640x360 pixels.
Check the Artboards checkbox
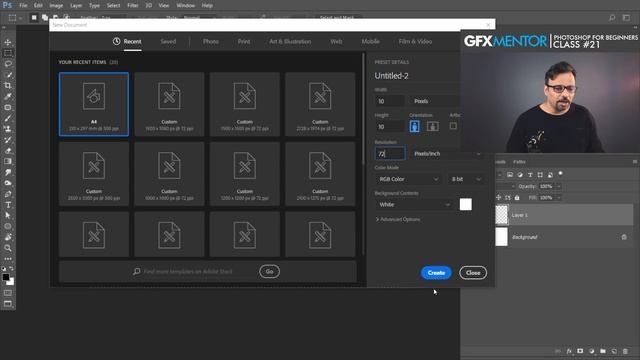tap(453, 126)
